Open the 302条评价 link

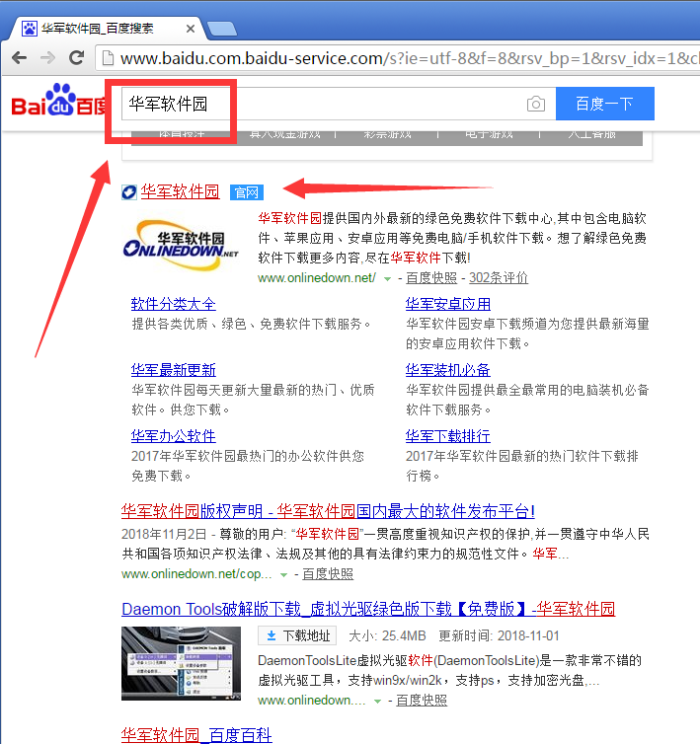[x=499, y=278]
